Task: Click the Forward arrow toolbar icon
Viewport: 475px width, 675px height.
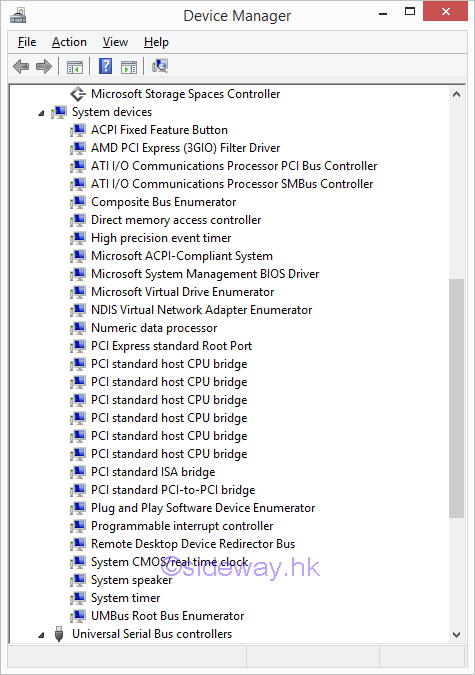Action: (x=44, y=66)
